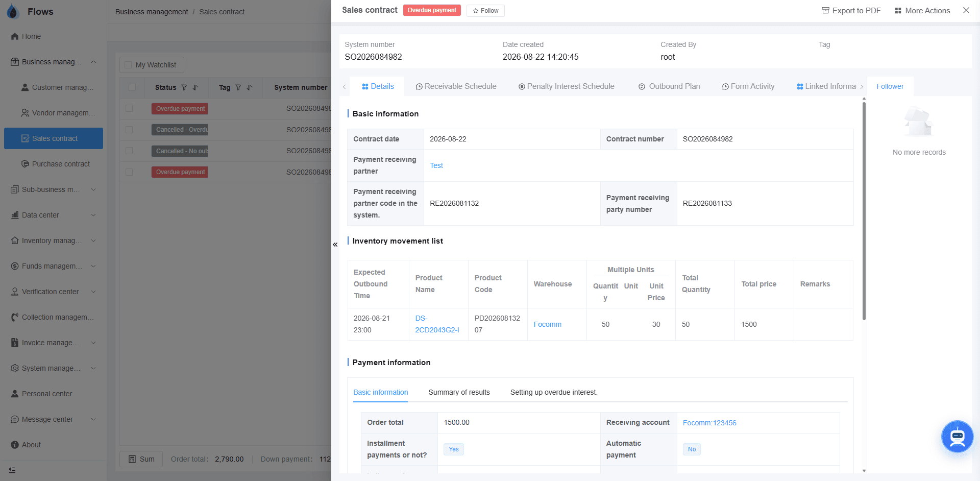Collapse sidebar using bottom menu icon
980x481 pixels.
12,470
